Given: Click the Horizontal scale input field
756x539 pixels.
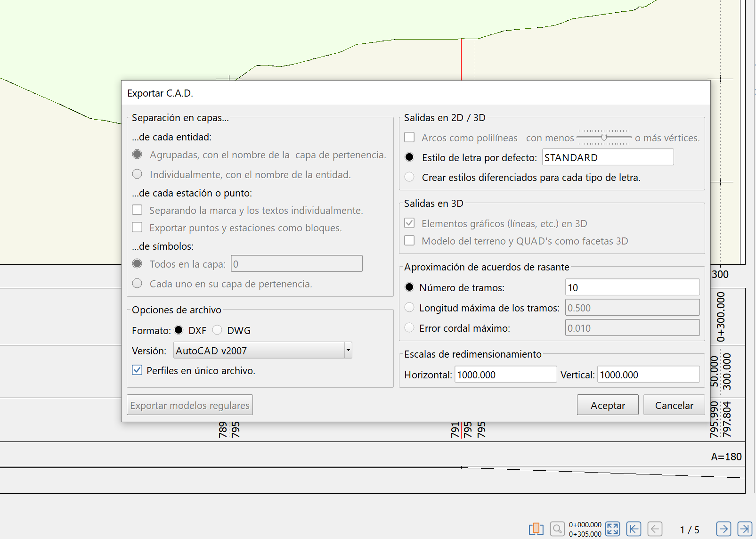Looking at the screenshot, I should 505,374.
